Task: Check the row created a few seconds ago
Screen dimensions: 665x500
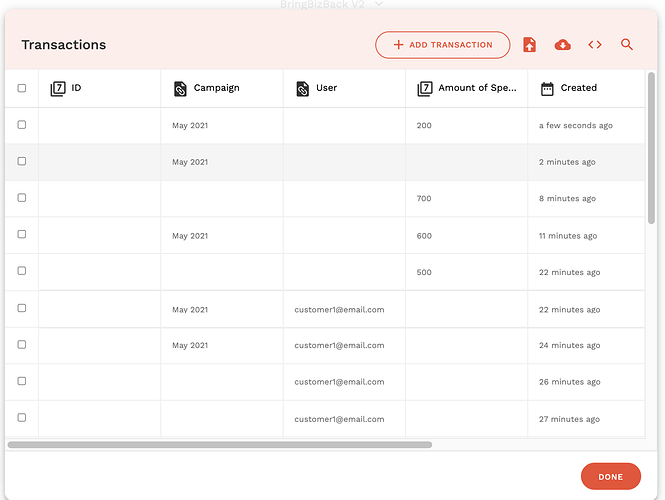Action: click(22, 125)
